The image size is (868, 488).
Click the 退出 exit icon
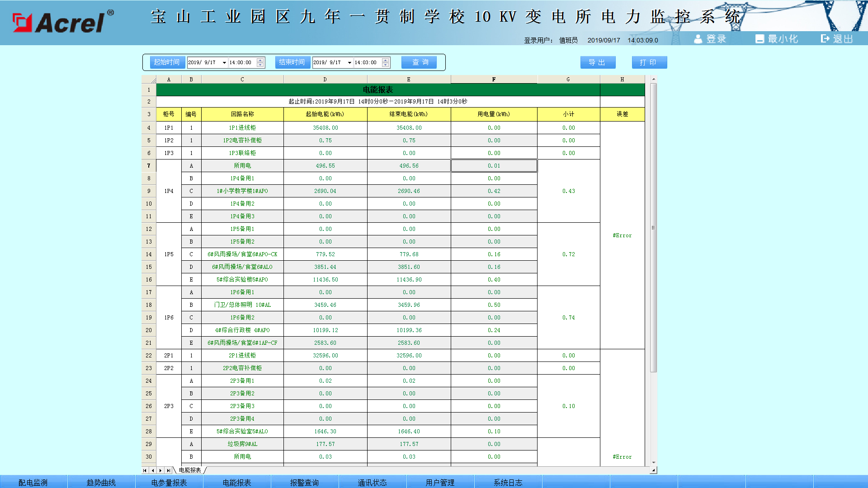tap(826, 39)
